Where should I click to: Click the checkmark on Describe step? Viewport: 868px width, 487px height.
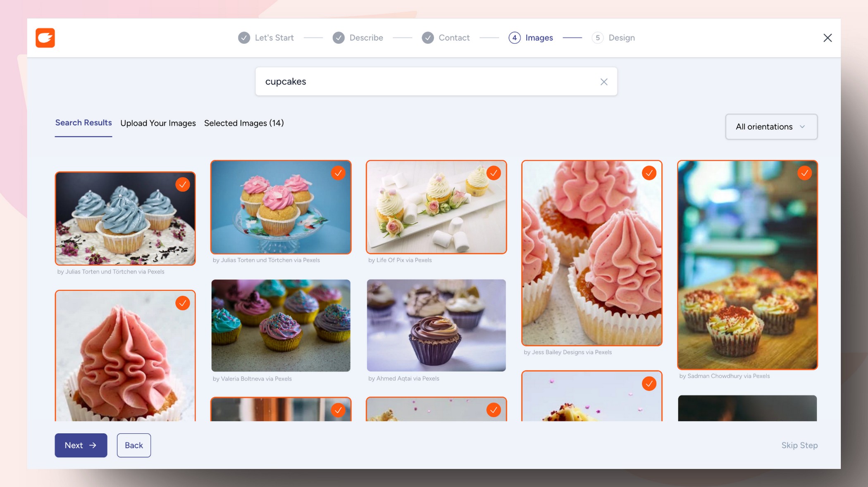click(337, 37)
